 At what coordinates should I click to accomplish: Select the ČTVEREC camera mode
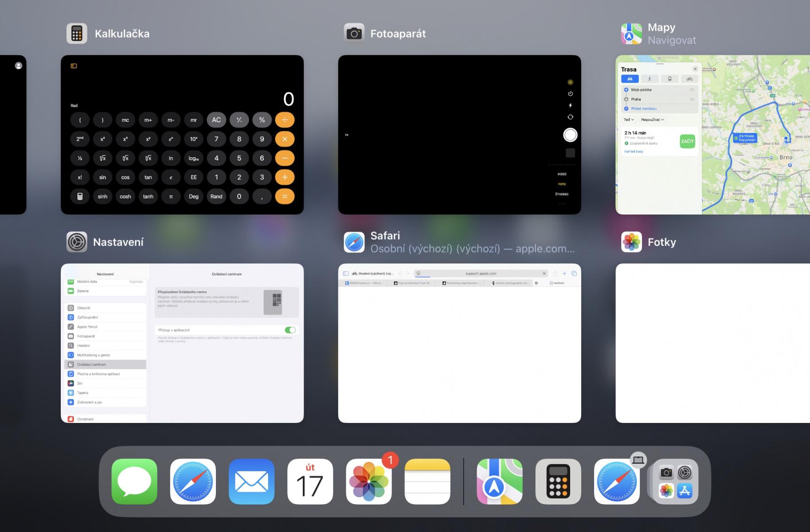[x=562, y=194]
